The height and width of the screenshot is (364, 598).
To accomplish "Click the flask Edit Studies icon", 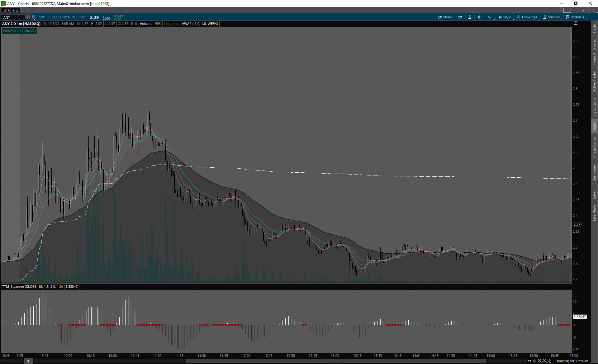I will (470, 17).
